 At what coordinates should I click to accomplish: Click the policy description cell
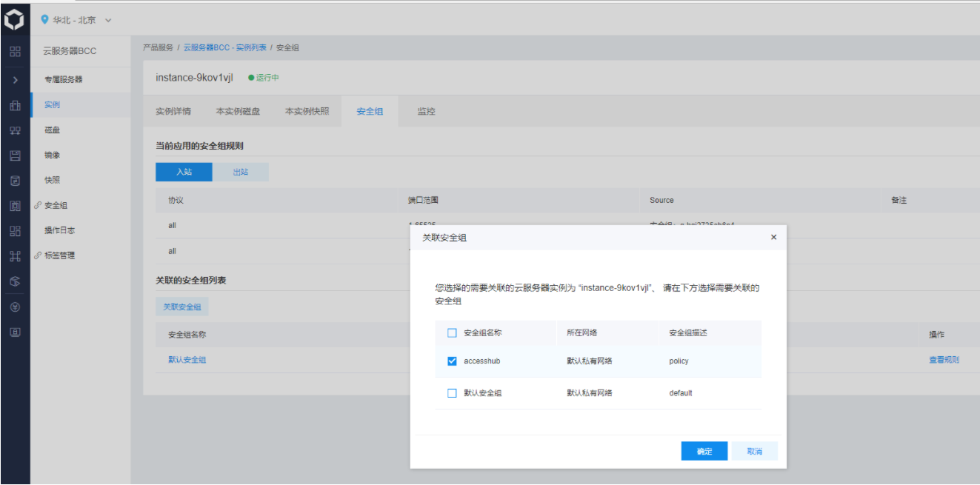(x=679, y=361)
